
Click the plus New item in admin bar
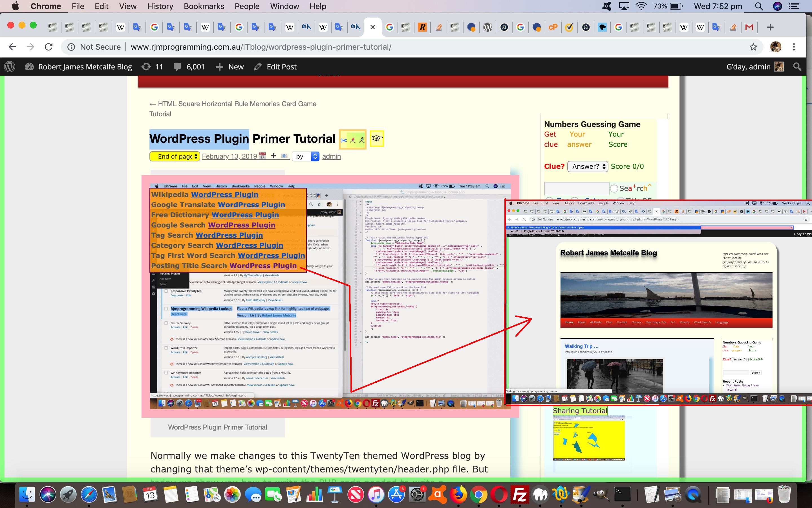[230, 67]
